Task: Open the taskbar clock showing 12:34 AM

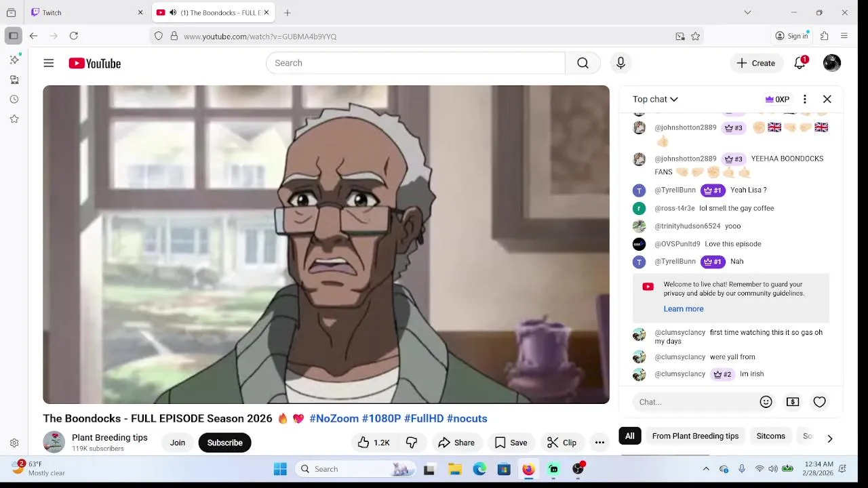Action: pos(818,468)
